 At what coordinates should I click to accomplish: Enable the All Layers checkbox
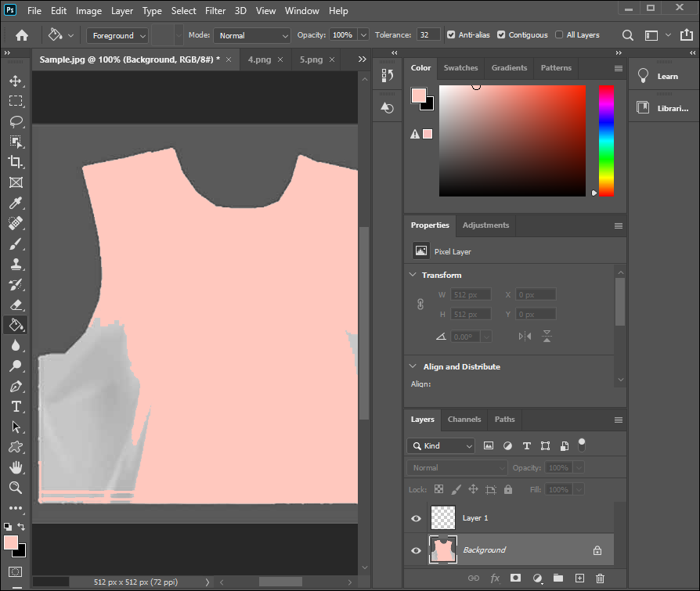coord(559,35)
